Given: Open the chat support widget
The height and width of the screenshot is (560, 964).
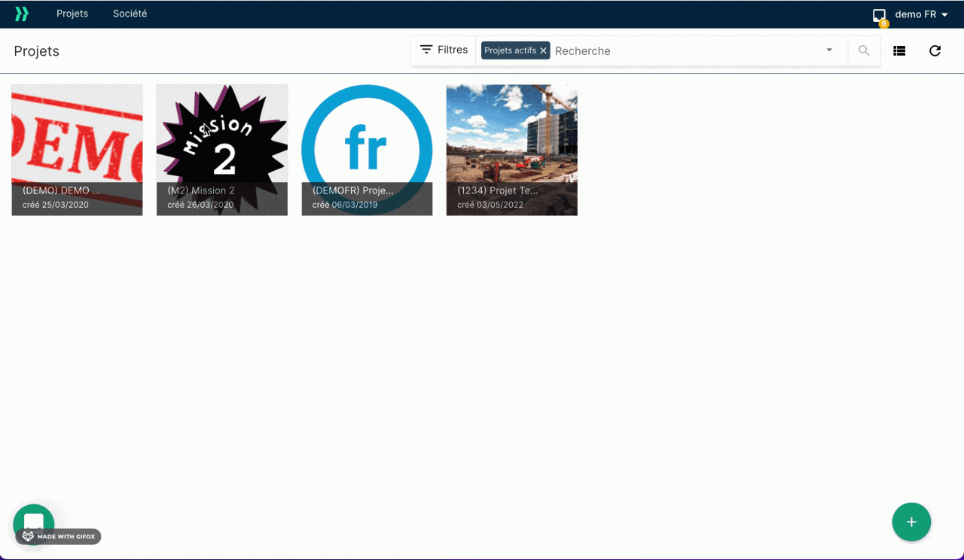Looking at the screenshot, I should (34, 519).
